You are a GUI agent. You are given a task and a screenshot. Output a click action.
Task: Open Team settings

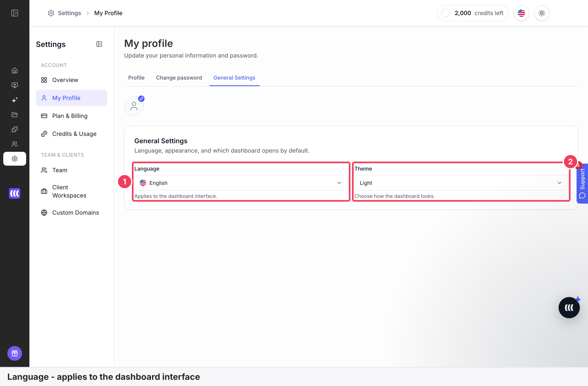click(72, 170)
